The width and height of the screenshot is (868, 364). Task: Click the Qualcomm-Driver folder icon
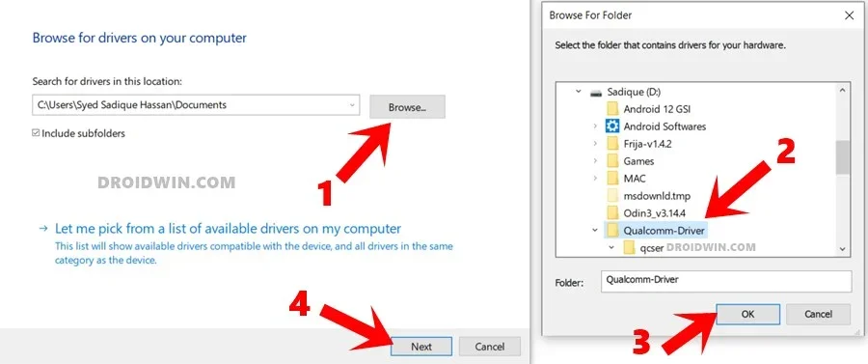(x=612, y=230)
